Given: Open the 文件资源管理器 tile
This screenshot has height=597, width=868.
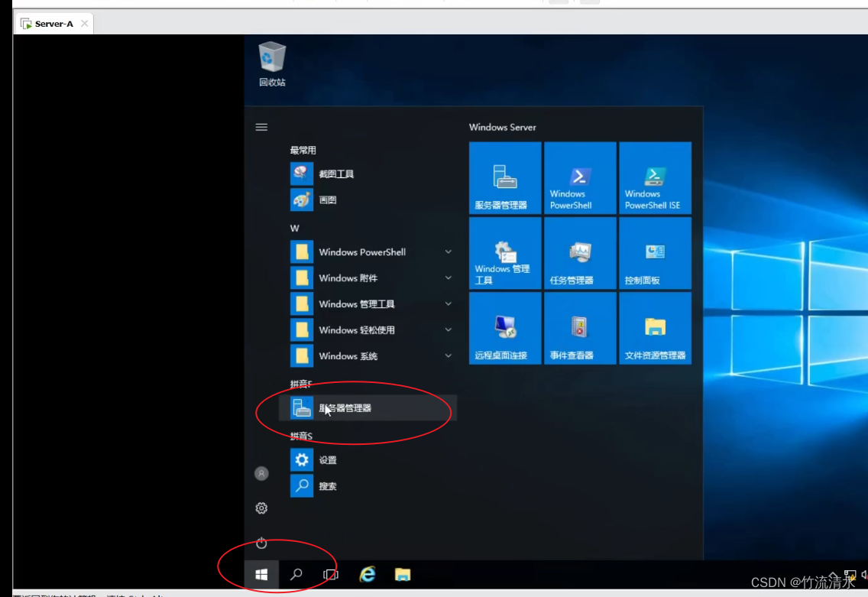Looking at the screenshot, I should 655,328.
